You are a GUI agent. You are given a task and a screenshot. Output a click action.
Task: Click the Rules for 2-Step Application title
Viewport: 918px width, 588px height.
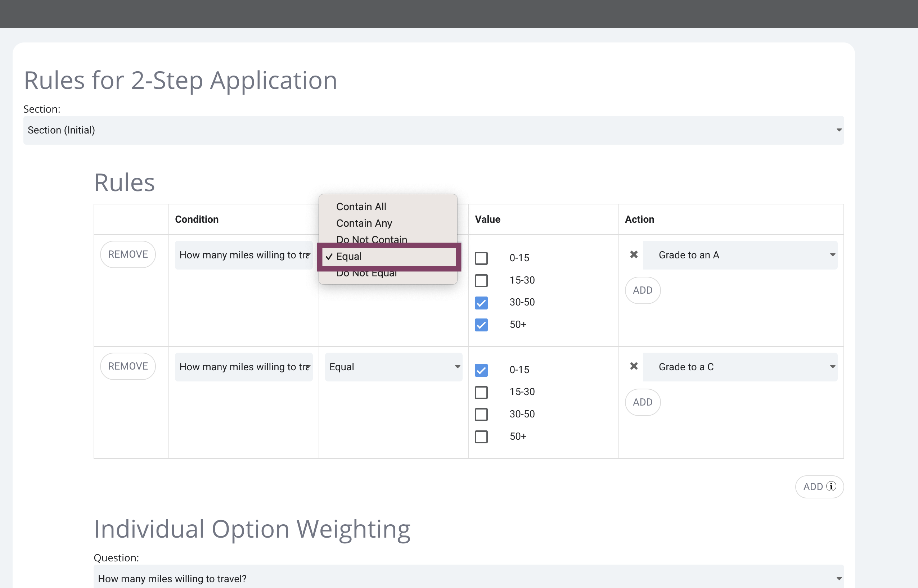pos(180,81)
